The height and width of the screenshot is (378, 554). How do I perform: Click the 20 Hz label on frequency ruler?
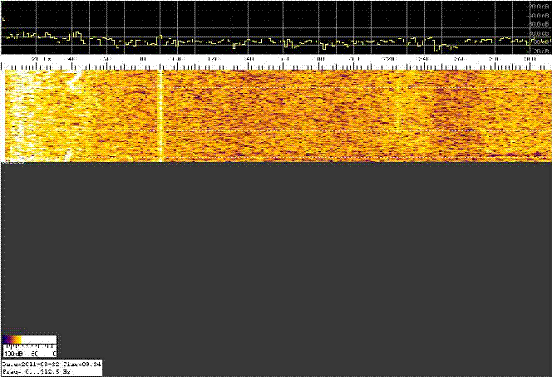pyautogui.click(x=41, y=59)
